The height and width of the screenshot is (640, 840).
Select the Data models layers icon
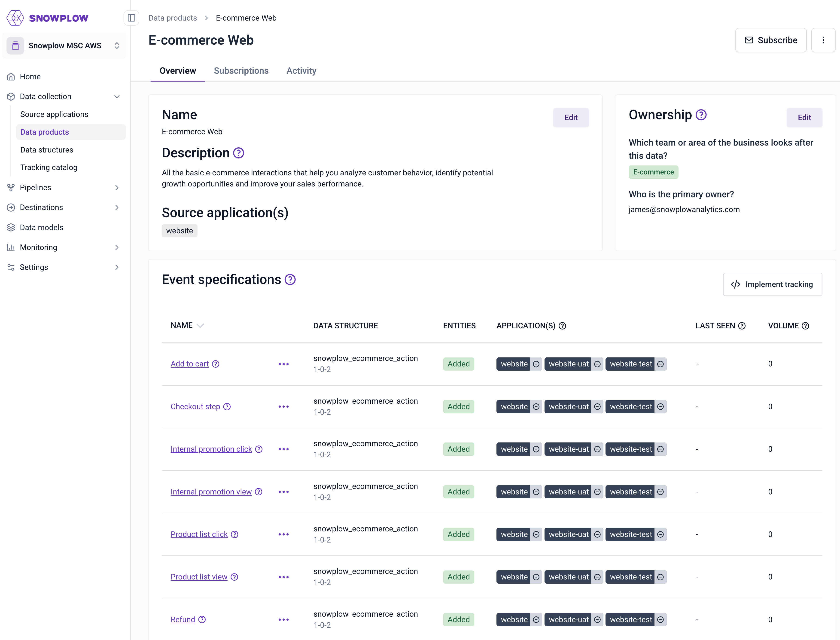[11, 227]
